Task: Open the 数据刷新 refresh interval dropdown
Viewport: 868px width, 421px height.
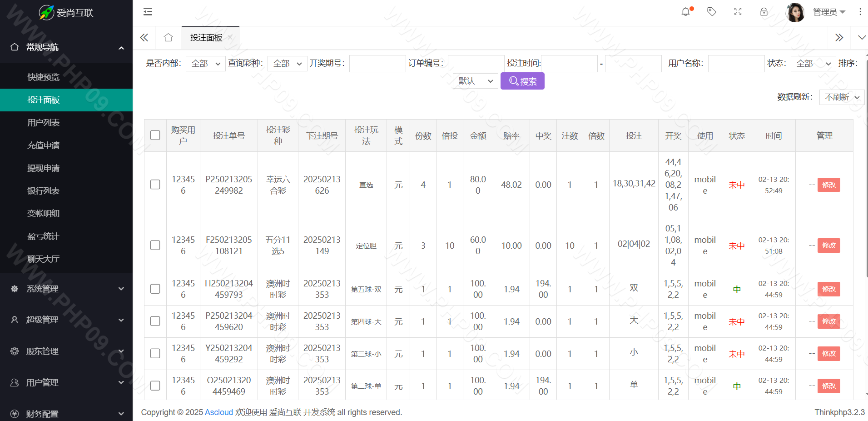Action: [x=842, y=97]
